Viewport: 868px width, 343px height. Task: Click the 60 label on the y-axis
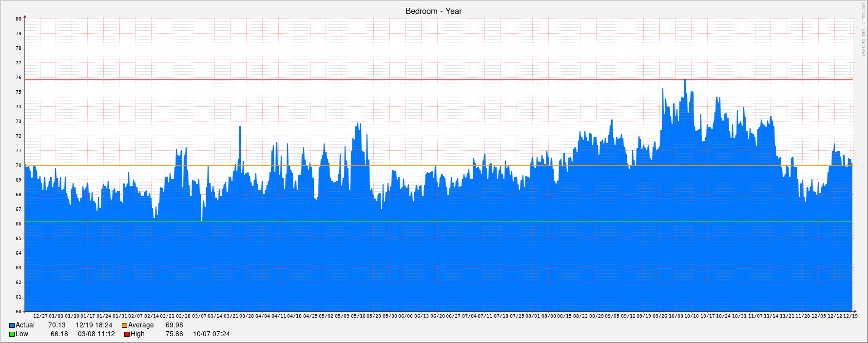point(19,311)
